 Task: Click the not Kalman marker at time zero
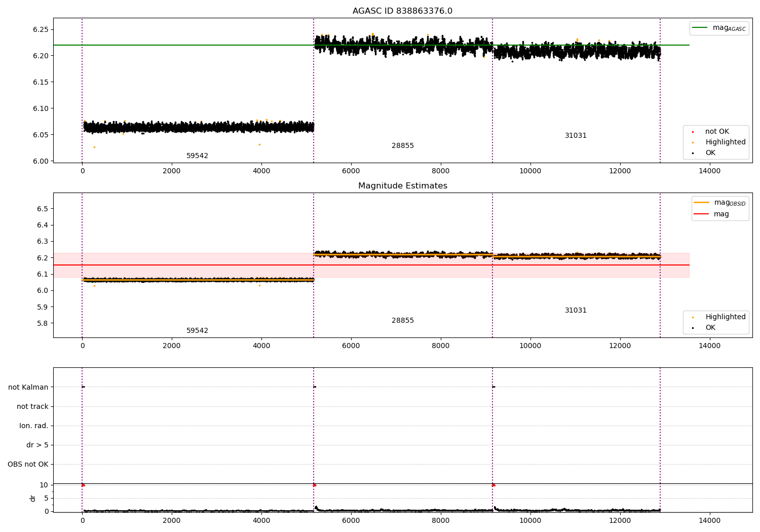click(x=83, y=387)
